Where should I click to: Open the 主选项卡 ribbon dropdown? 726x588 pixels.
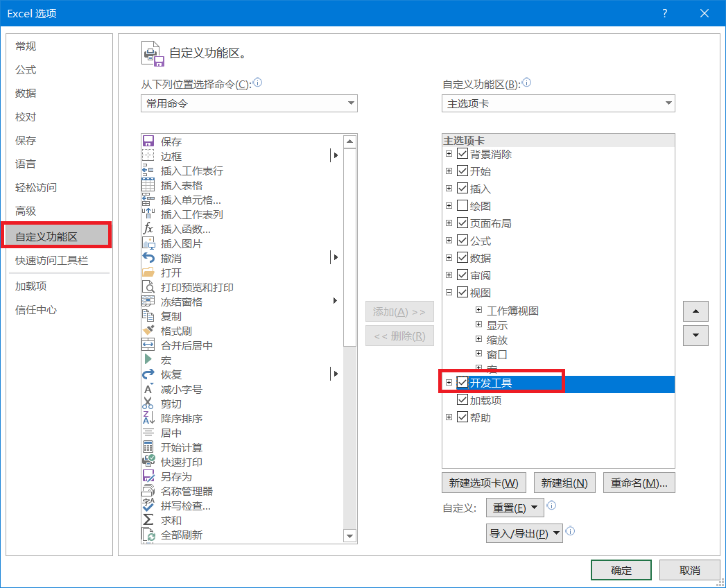pos(558,103)
